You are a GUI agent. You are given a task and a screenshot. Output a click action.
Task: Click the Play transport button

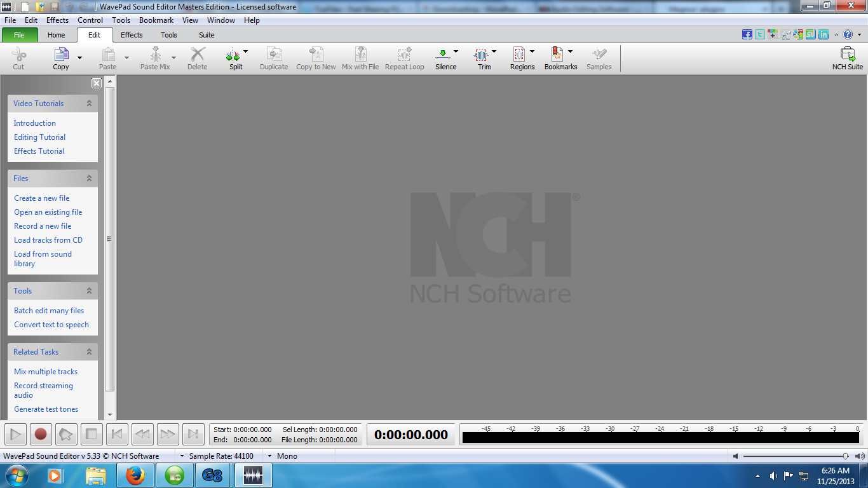16,434
